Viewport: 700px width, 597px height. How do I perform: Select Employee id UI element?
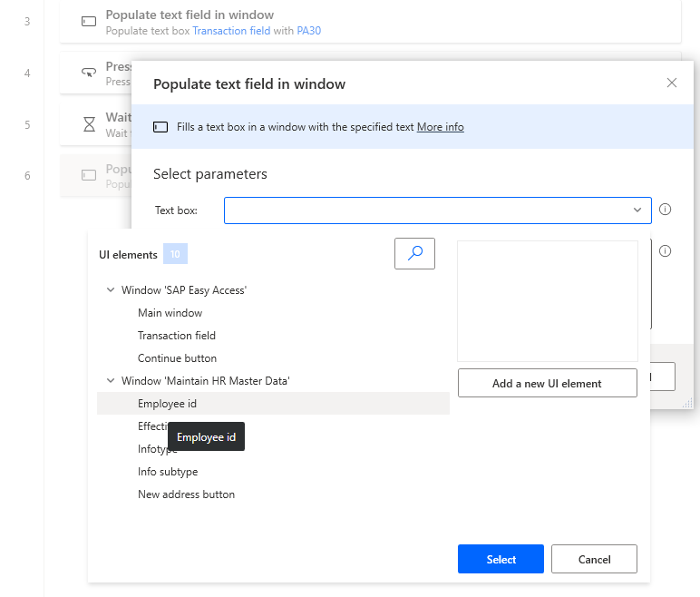(x=273, y=404)
